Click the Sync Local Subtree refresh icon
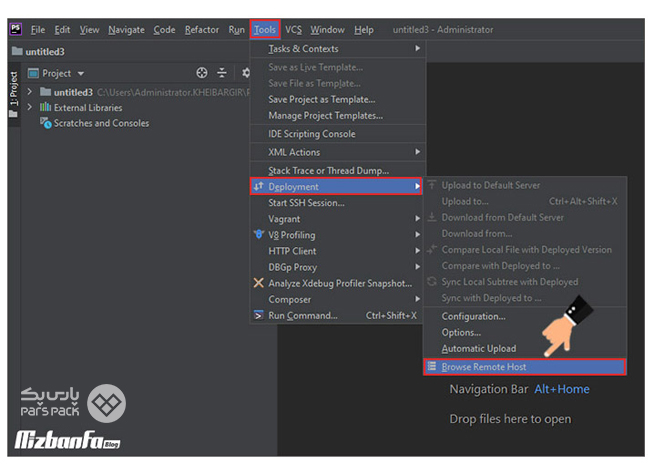Screen dimensions: 648x464 (432, 281)
